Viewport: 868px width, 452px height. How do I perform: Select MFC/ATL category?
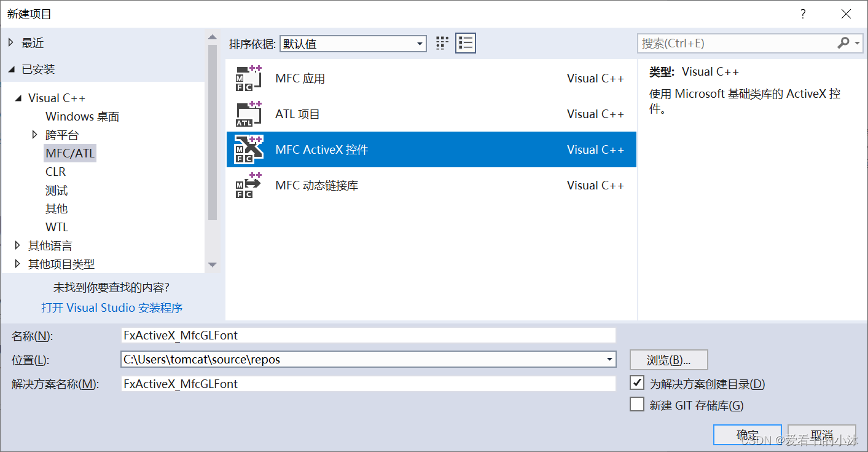[x=70, y=153]
